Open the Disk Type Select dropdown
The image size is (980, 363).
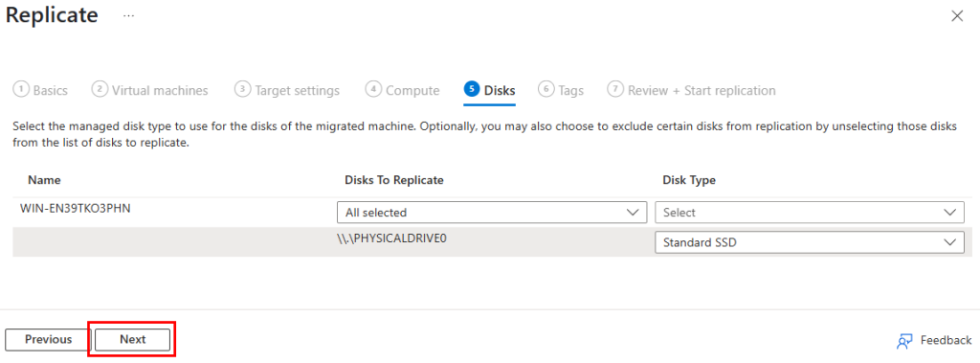[810, 213]
